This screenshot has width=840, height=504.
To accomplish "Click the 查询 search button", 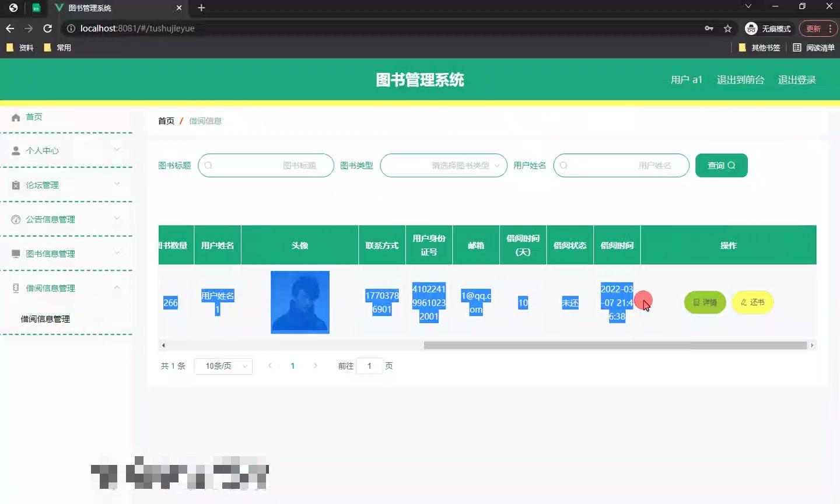I will (721, 165).
